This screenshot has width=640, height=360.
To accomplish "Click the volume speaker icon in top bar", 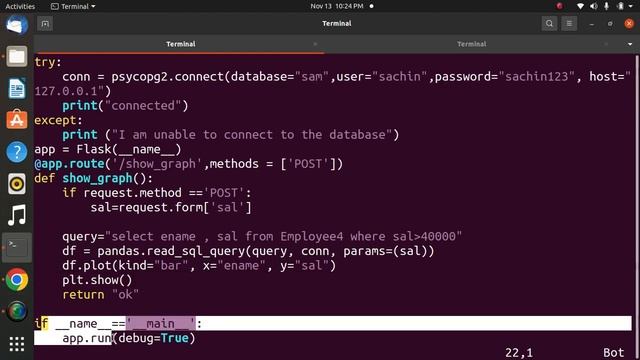I will [x=593, y=6].
